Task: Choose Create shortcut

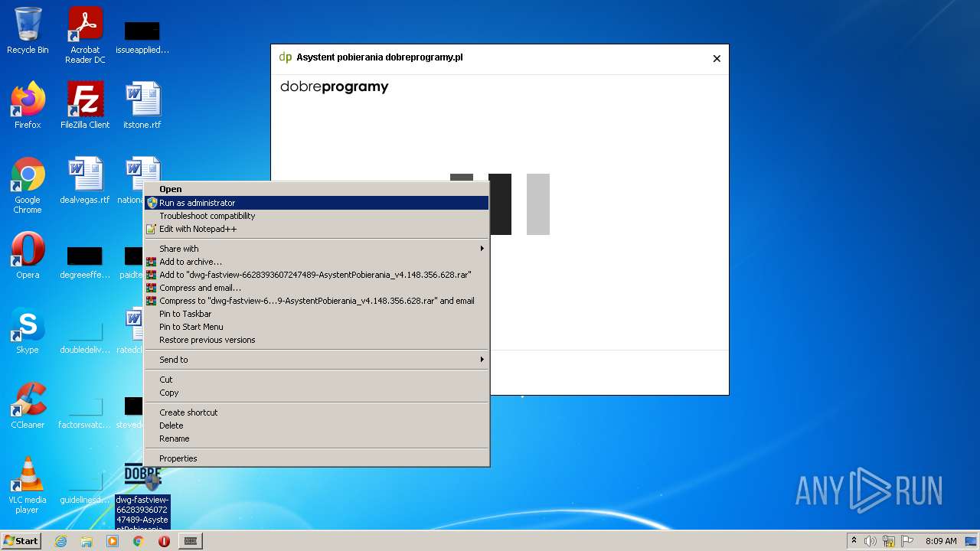Action: click(317, 412)
